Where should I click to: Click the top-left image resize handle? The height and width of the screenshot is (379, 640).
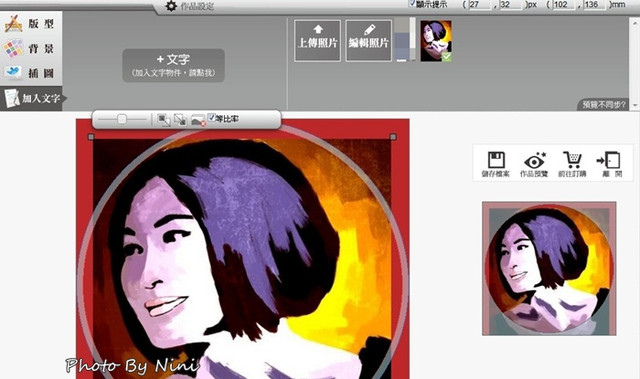[91, 137]
